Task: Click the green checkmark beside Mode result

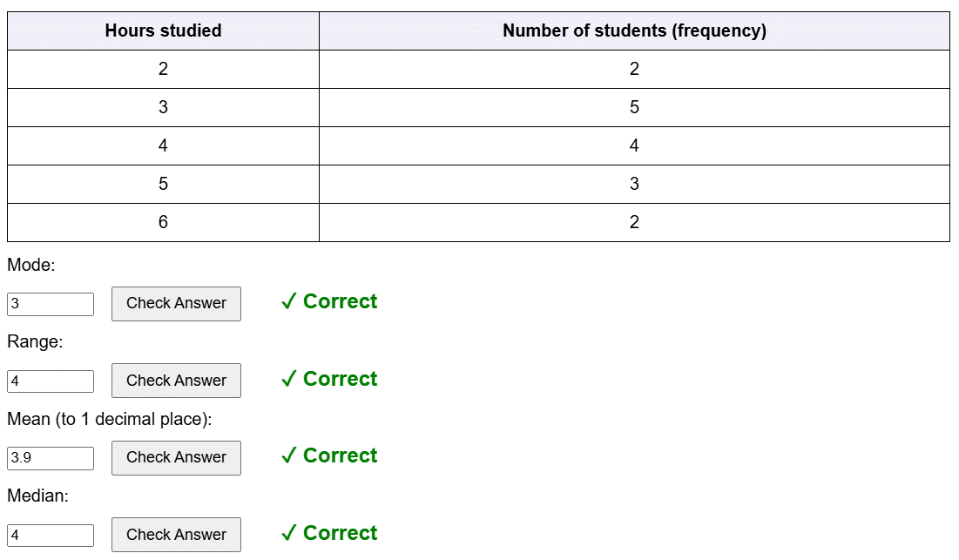Action: [x=289, y=302]
